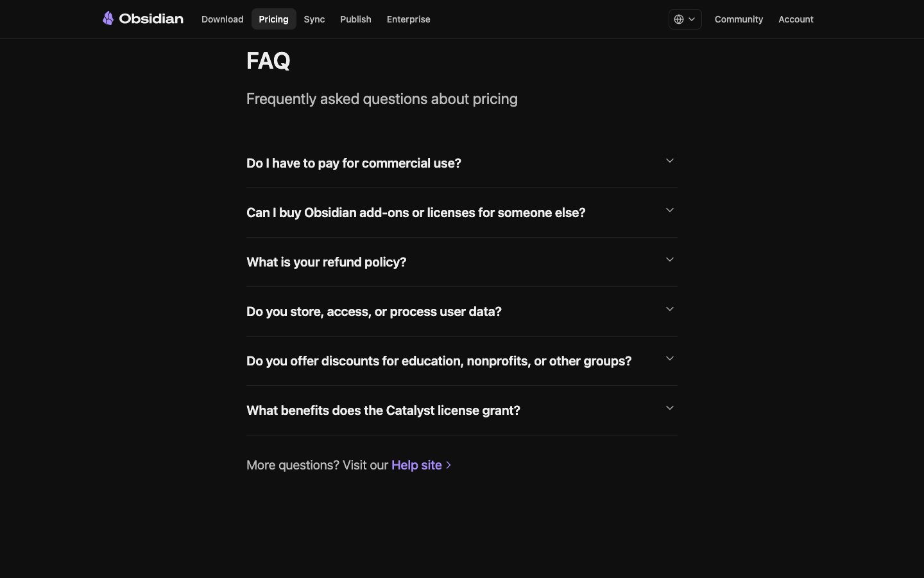Screen dimensions: 924x578
Task: Go to the Sync page
Action: tap(314, 19)
